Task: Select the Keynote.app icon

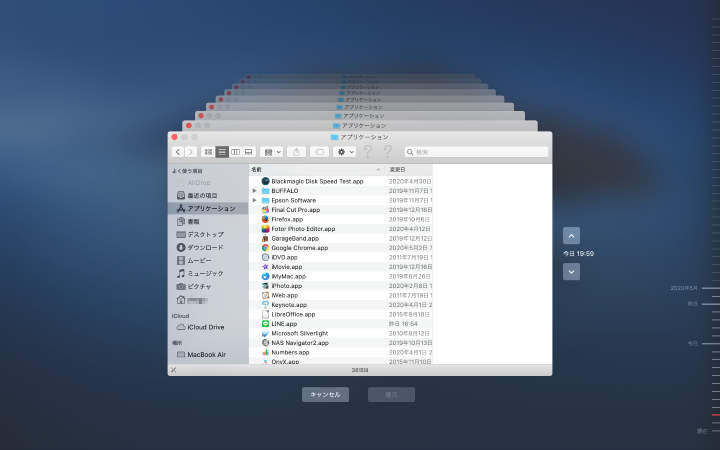Action: (x=265, y=304)
